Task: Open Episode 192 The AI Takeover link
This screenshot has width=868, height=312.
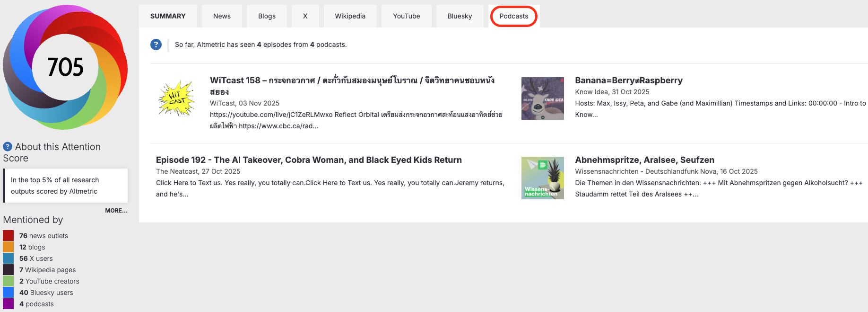Action: pyautogui.click(x=309, y=160)
